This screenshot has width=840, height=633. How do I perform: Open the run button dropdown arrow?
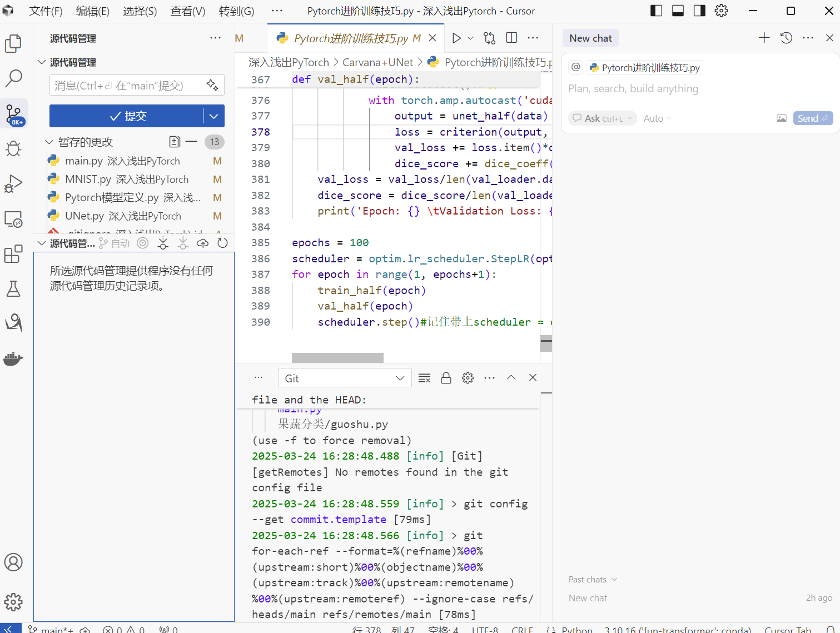470,38
